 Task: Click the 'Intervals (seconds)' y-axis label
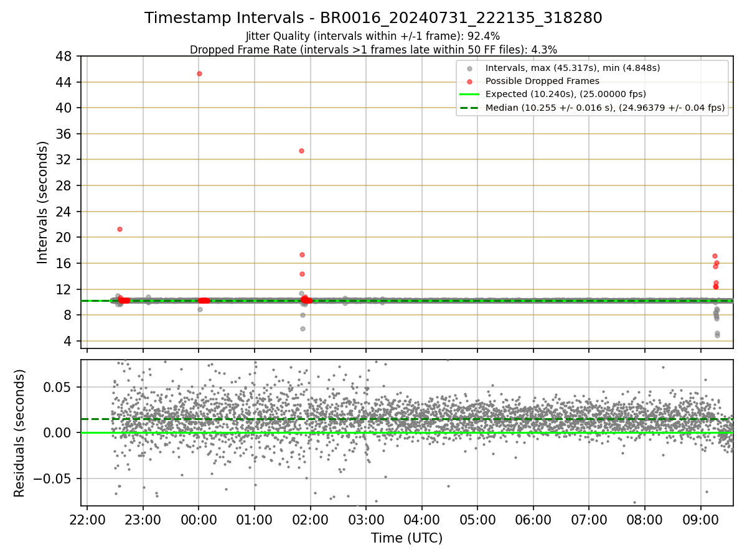tap(43, 202)
